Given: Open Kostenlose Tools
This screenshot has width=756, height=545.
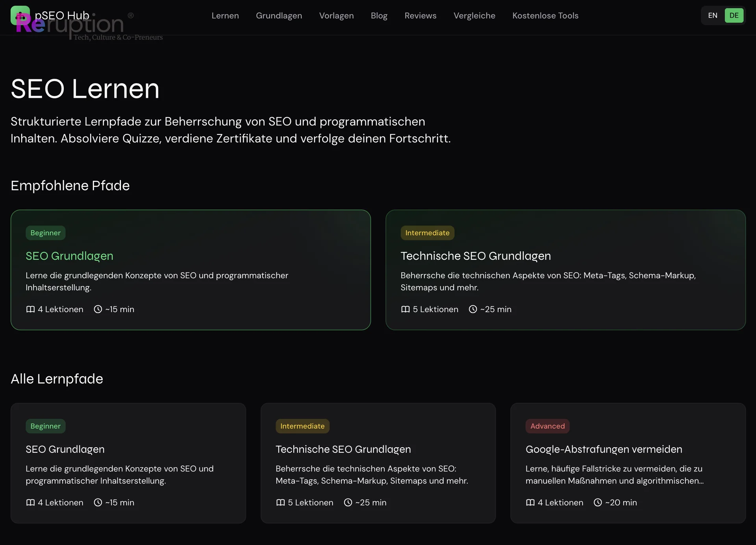Looking at the screenshot, I should click(x=545, y=15).
